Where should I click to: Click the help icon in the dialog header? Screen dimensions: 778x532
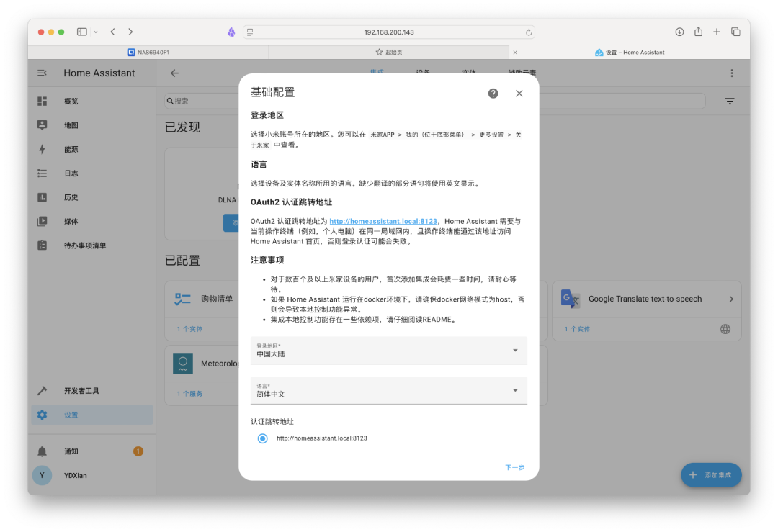(x=493, y=94)
